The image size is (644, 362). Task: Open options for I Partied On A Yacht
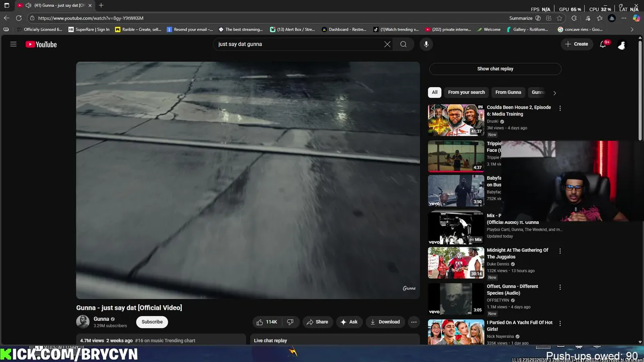tap(560, 323)
